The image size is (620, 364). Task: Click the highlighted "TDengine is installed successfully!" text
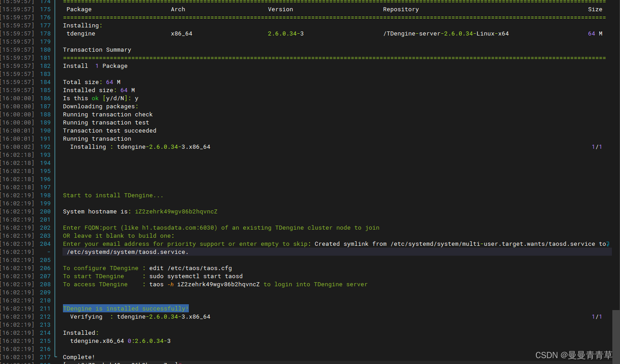[126, 309]
